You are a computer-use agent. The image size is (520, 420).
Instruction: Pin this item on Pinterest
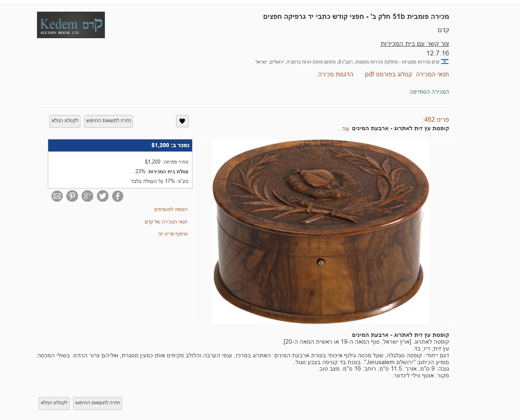click(72, 196)
